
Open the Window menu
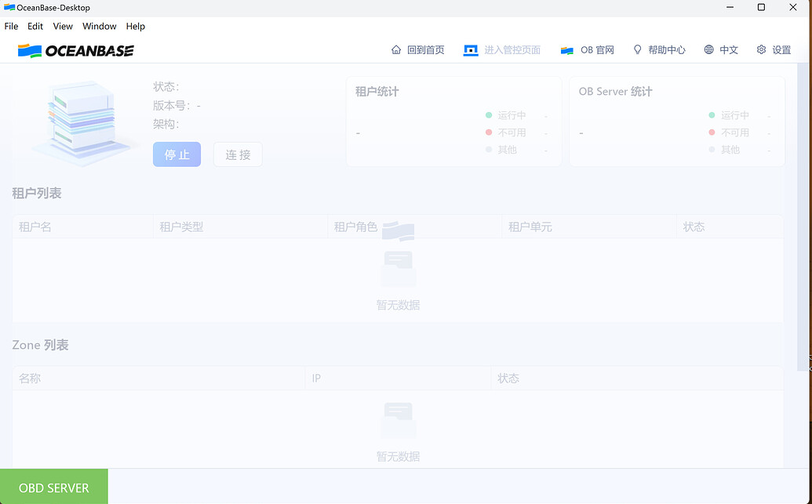click(x=99, y=26)
